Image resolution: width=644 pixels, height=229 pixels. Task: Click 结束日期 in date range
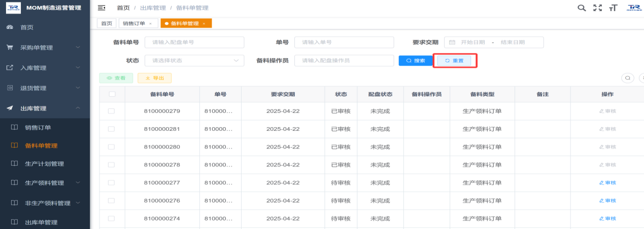513,42
